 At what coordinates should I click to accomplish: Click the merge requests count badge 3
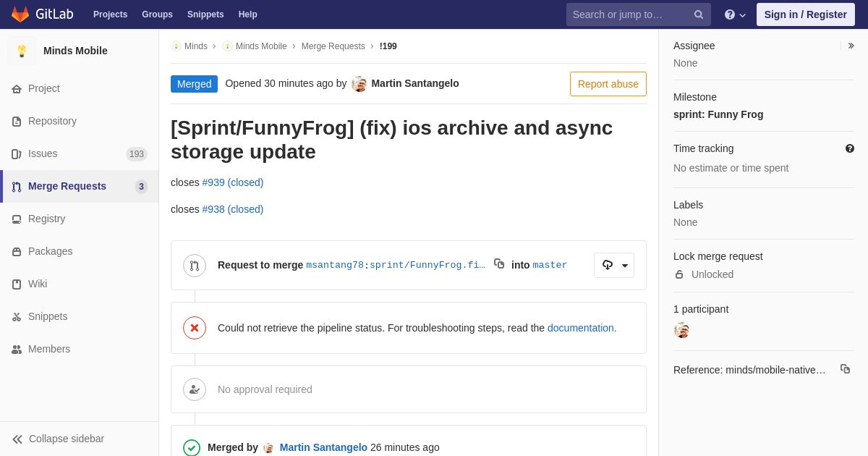(x=141, y=187)
